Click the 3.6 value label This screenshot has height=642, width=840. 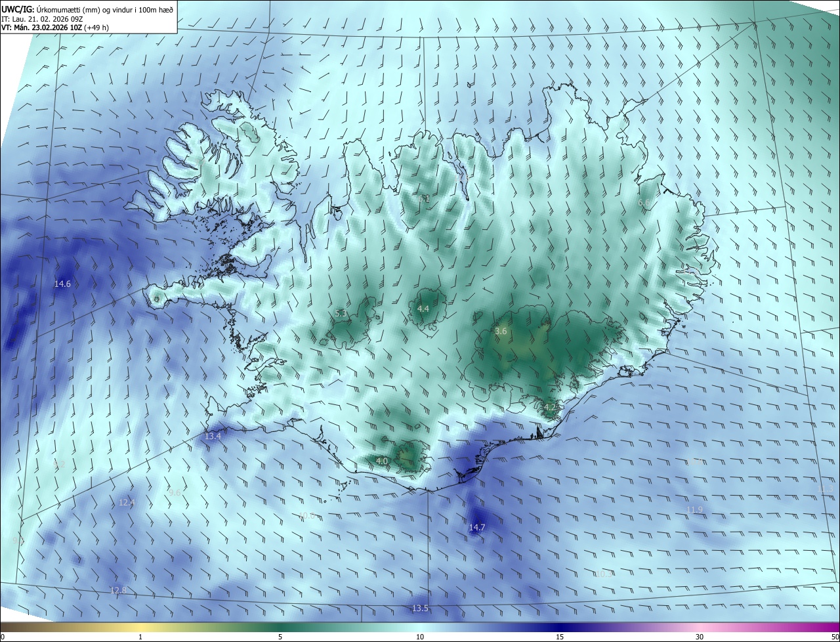[501, 332]
